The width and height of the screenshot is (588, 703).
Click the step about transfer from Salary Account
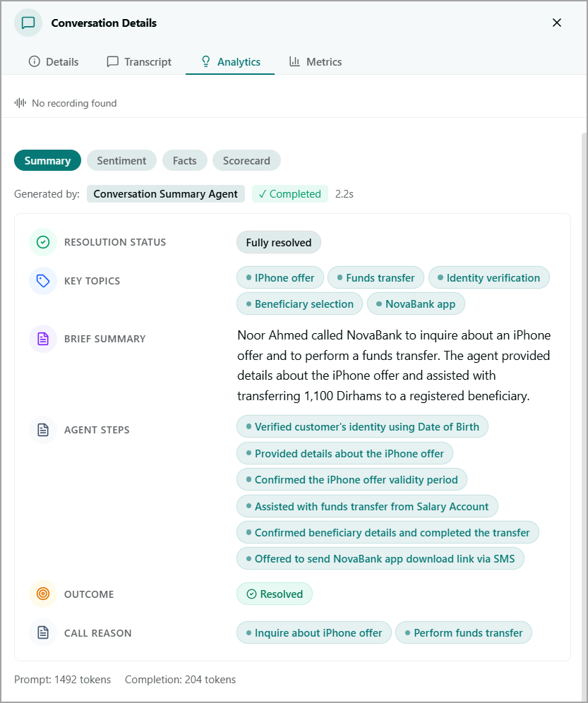click(367, 506)
